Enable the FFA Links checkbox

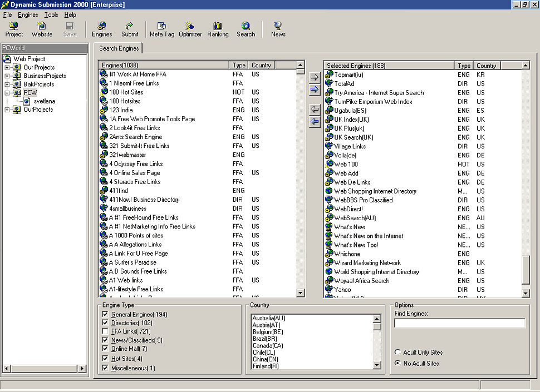point(105,331)
